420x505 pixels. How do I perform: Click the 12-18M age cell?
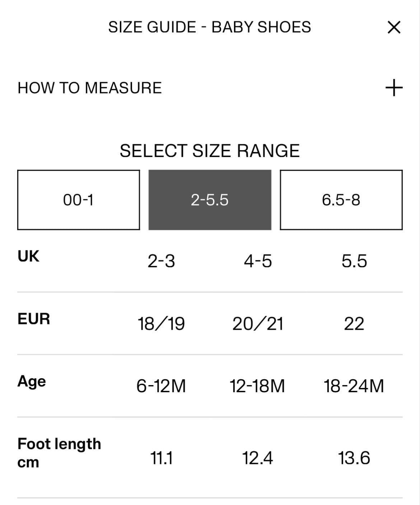(257, 386)
